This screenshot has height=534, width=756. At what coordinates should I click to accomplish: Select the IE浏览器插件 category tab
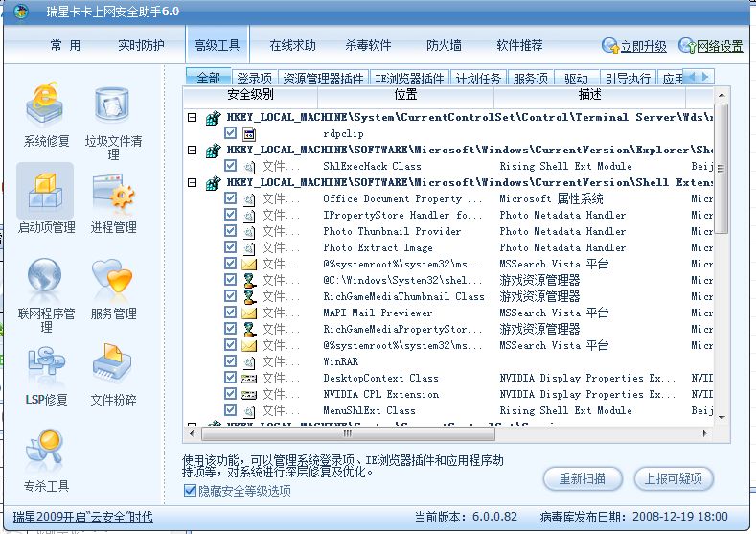pyautogui.click(x=409, y=79)
